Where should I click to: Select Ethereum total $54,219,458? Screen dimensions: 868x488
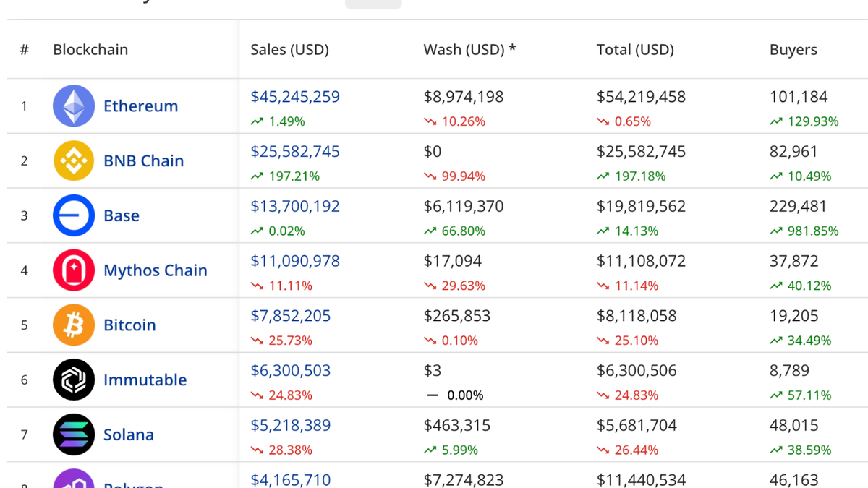(x=642, y=97)
